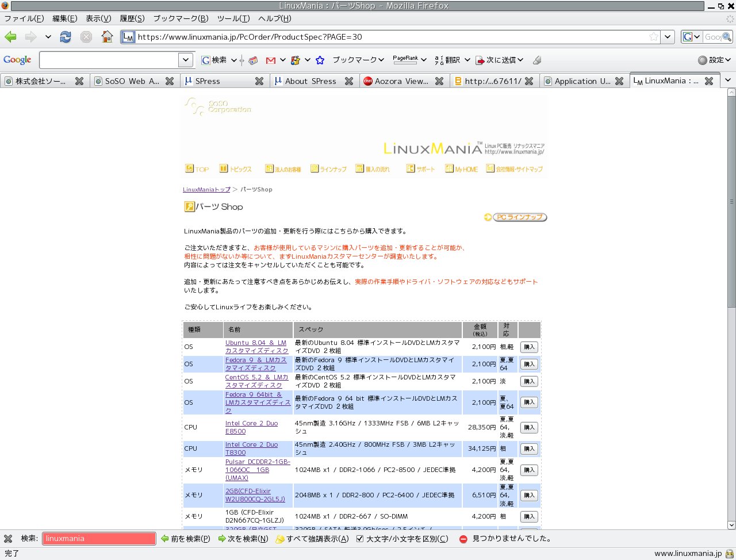Click the highlighter icon in Google toolbar

point(537,60)
